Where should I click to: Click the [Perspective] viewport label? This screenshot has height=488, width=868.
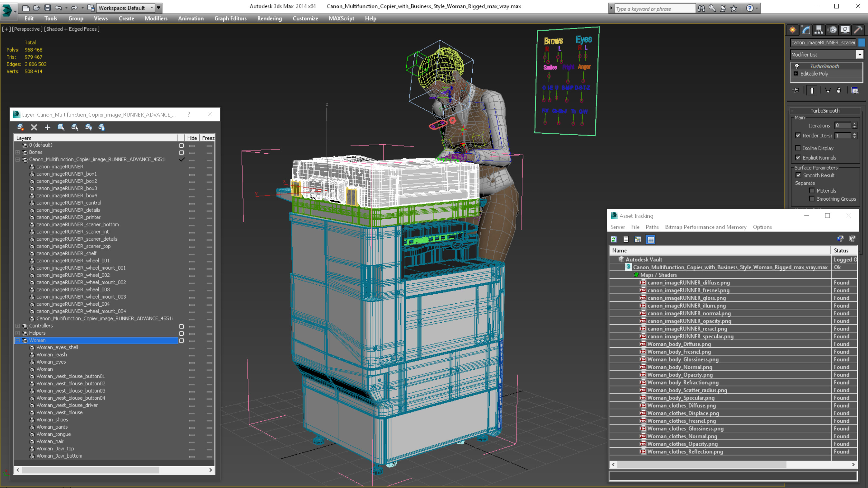(x=27, y=29)
